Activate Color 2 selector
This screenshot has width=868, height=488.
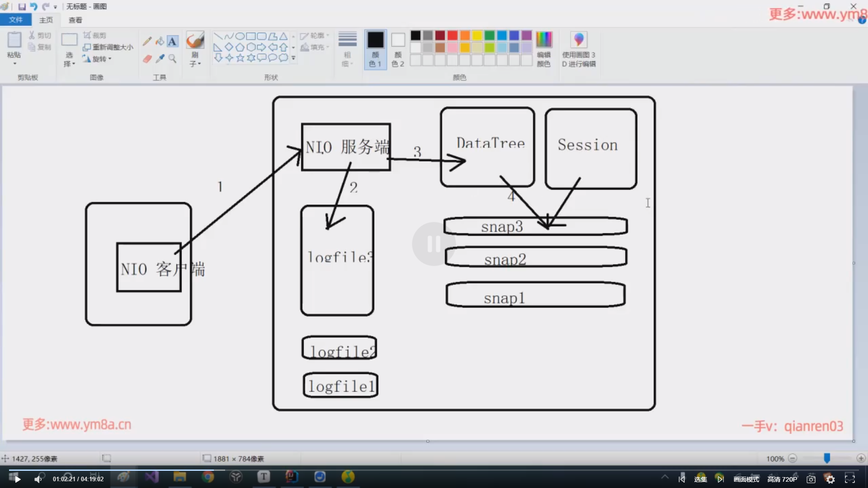(x=398, y=49)
